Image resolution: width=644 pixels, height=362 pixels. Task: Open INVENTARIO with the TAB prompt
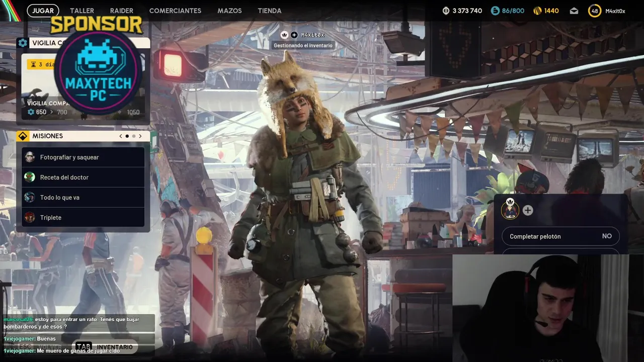click(x=105, y=347)
